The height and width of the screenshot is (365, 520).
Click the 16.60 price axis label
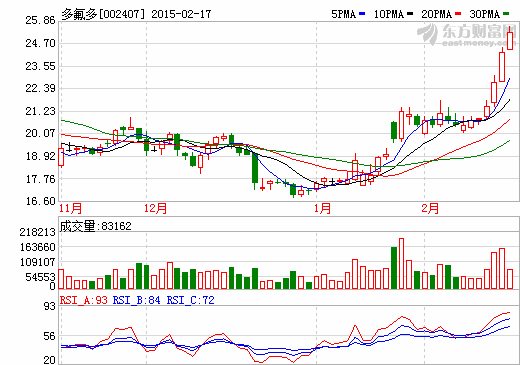click(x=40, y=201)
